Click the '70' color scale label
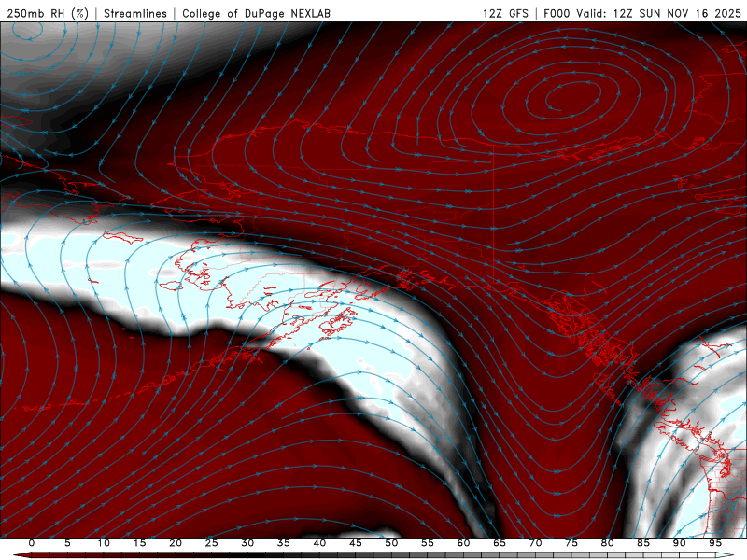Screen dimensions: 747x560 point(535,543)
